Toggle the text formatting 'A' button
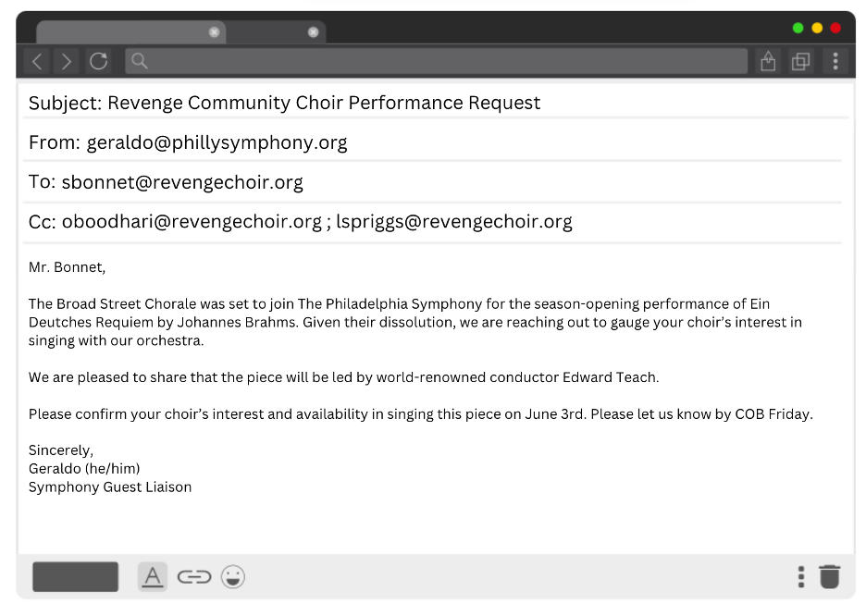The height and width of the screenshot is (616, 866). [x=153, y=576]
